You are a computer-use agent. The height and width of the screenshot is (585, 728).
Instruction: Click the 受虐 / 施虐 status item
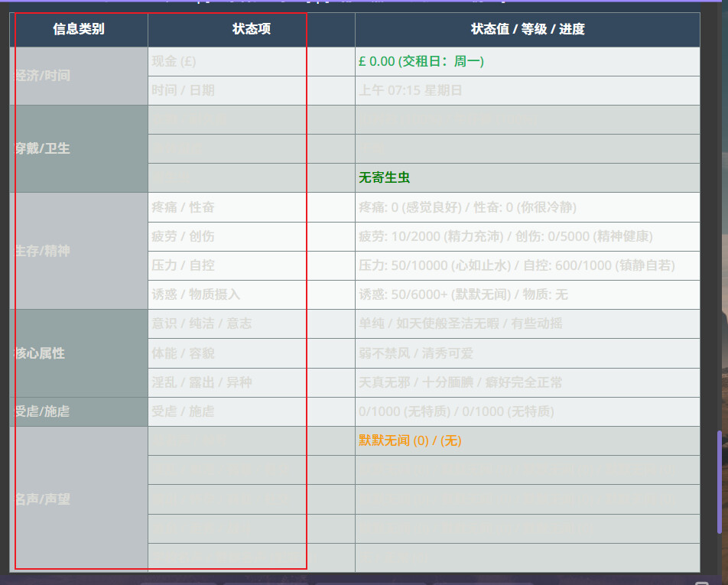(251, 412)
